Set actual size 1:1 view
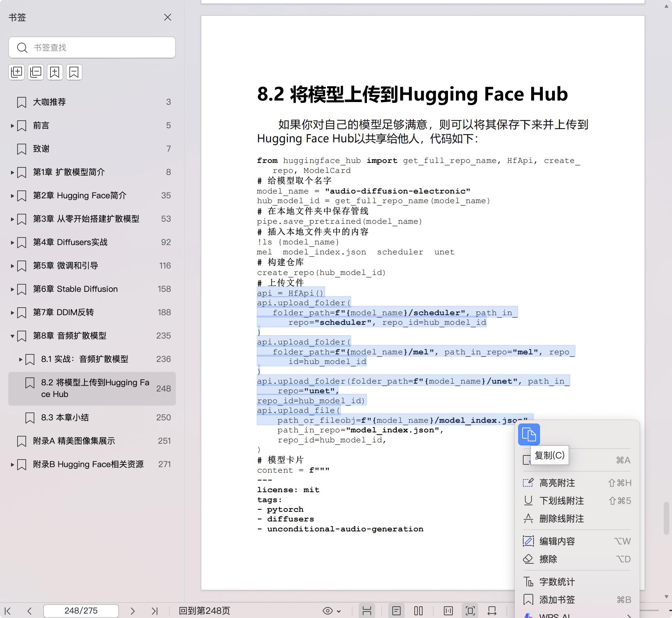The height and width of the screenshot is (618, 672). tap(448, 611)
